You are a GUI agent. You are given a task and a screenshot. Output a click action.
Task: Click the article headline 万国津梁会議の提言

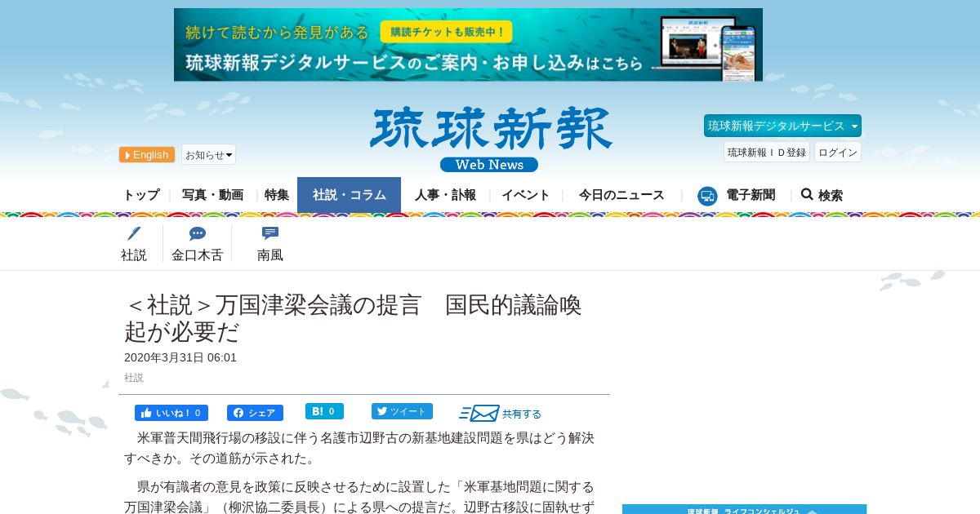pos(353,318)
